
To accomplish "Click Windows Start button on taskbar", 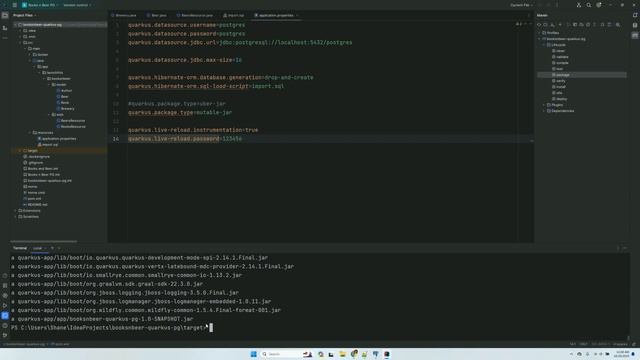I will point(253,354).
